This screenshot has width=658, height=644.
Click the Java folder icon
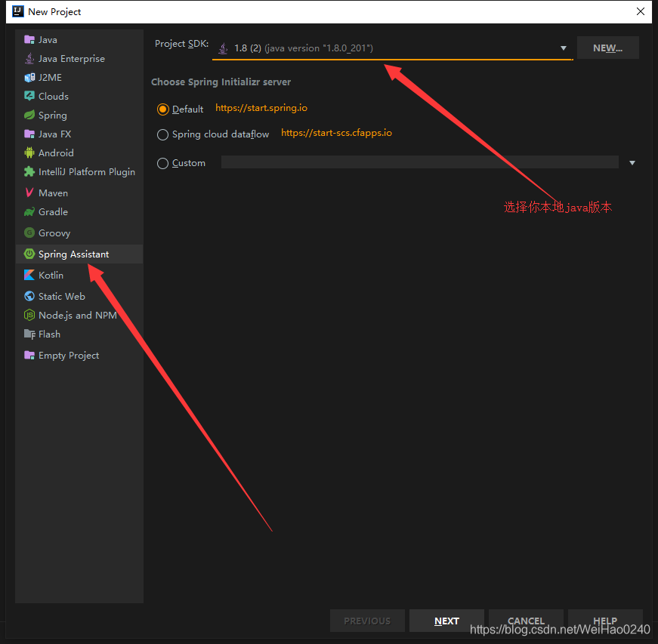point(29,40)
